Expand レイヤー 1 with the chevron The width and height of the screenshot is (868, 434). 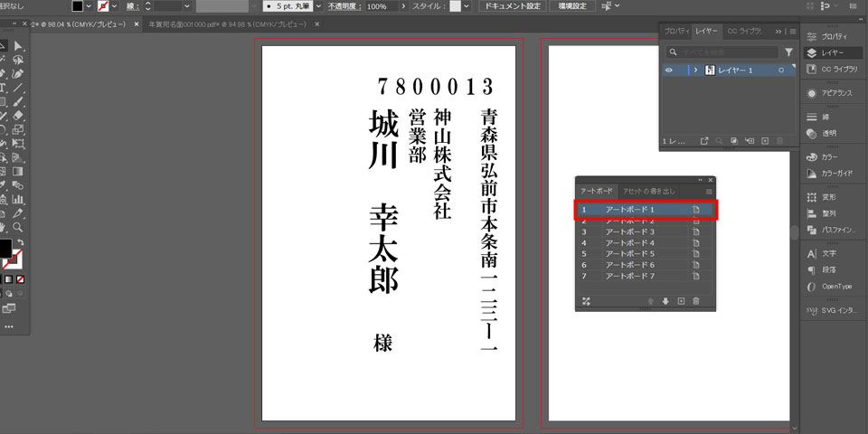(x=695, y=70)
